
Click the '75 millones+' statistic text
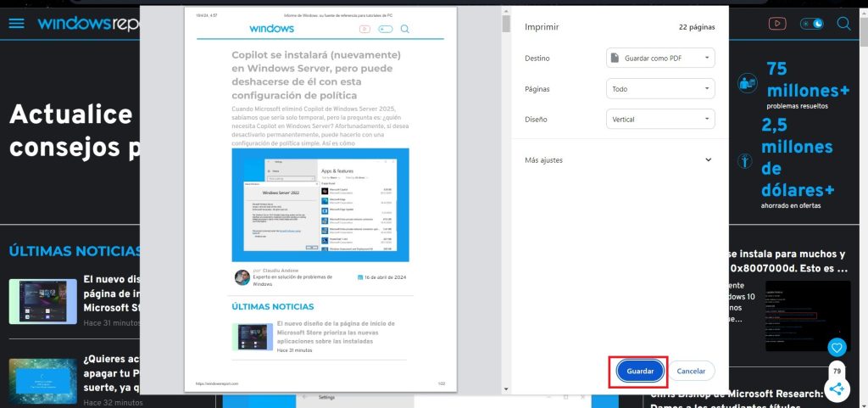click(808, 80)
